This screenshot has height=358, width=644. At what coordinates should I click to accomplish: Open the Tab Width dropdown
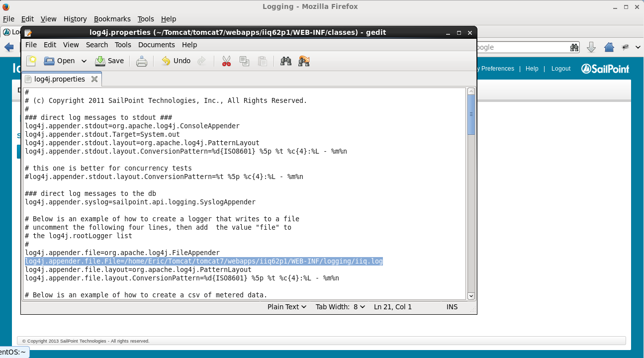click(x=340, y=307)
